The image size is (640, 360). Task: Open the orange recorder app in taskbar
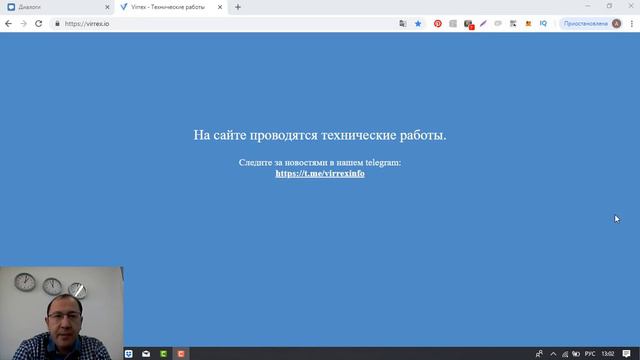181,354
